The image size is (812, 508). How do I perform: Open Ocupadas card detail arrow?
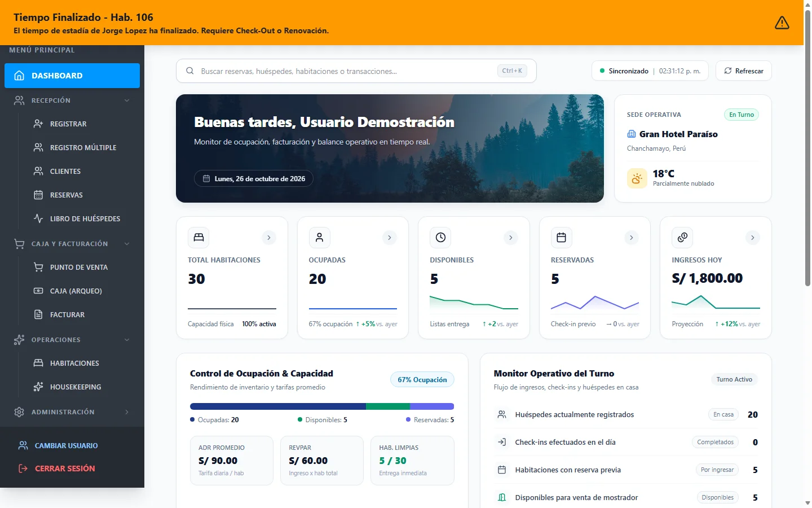pyautogui.click(x=390, y=238)
